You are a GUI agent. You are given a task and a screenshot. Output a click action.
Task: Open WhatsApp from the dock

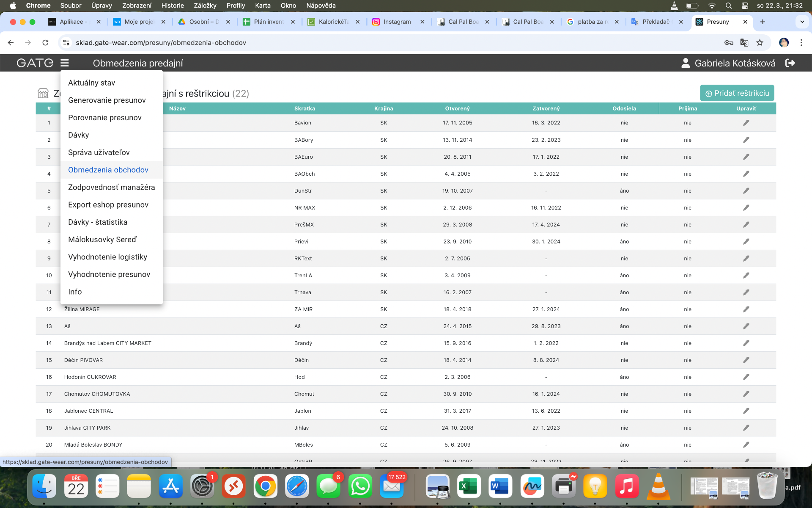pyautogui.click(x=360, y=486)
